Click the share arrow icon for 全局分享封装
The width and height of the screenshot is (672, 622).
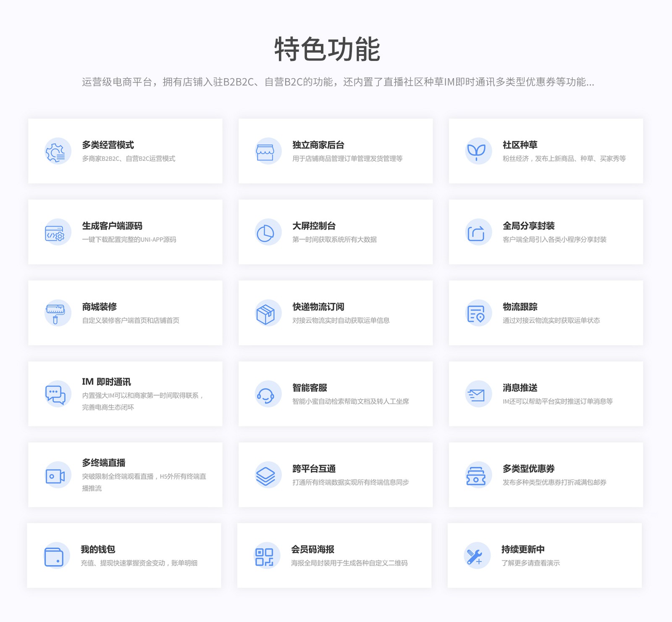pyautogui.click(x=476, y=233)
